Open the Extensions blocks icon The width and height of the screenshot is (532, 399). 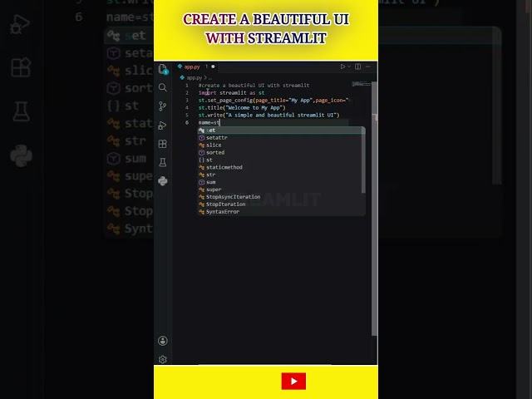coord(163,144)
